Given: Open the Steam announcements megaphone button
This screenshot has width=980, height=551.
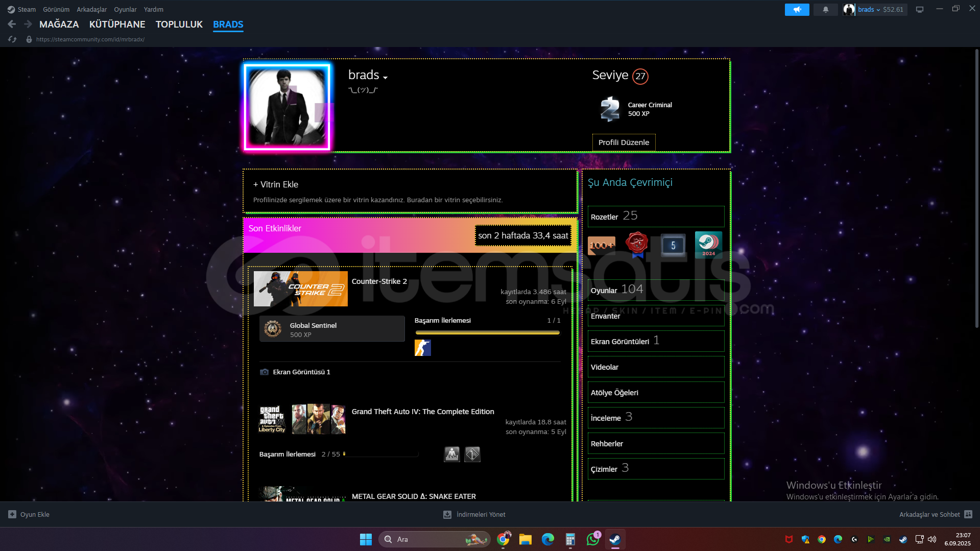Looking at the screenshot, I should [797, 9].
